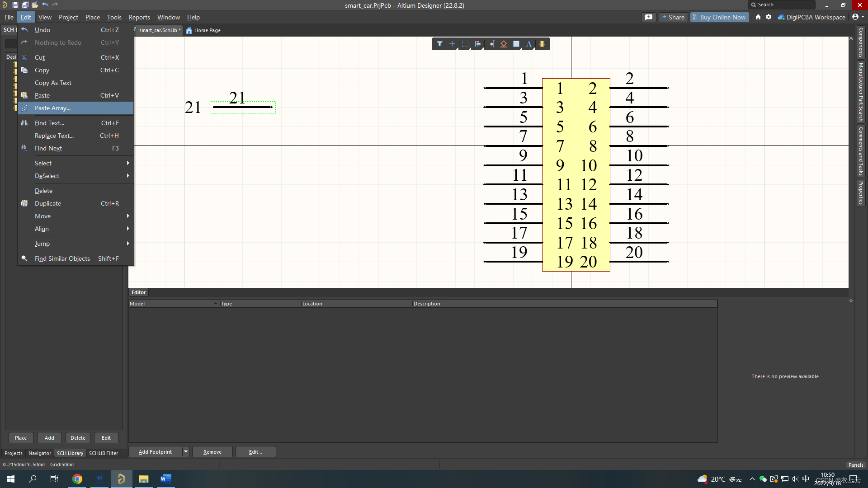
Task: Choose Paste Array from the Edit menu
Action: [x=52, y=108]
